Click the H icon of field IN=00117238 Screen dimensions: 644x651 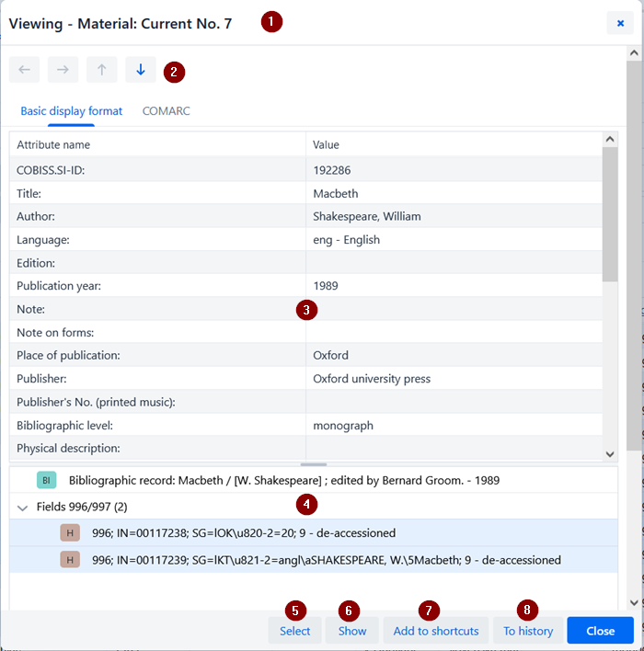(70, 532)
